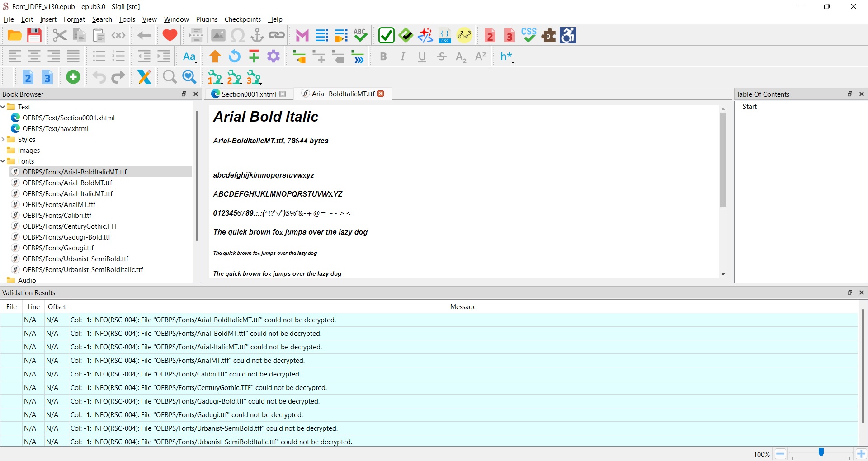
Task: Click the zoom slider handle
Action: click(821, 452)
